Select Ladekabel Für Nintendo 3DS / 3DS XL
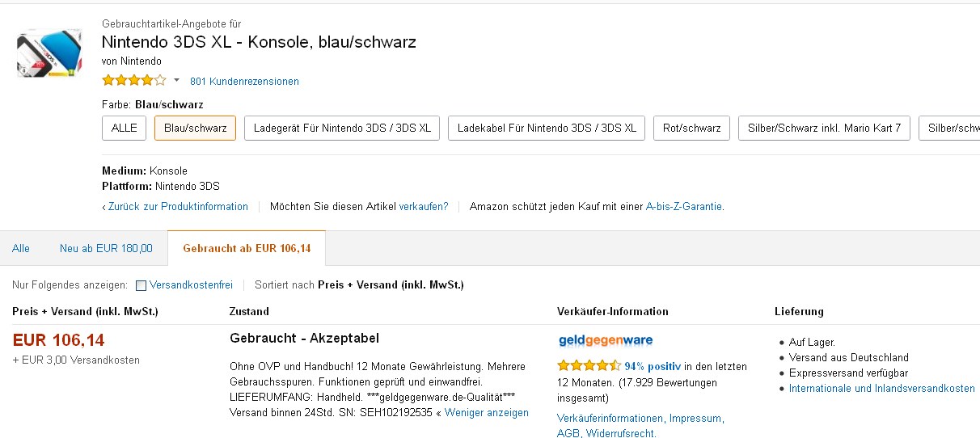This screenshot has width=980, height=438. [547, 128]
